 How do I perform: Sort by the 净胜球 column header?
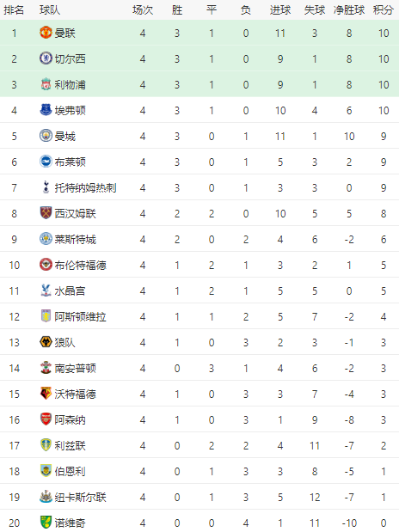(x=349, y=10)
